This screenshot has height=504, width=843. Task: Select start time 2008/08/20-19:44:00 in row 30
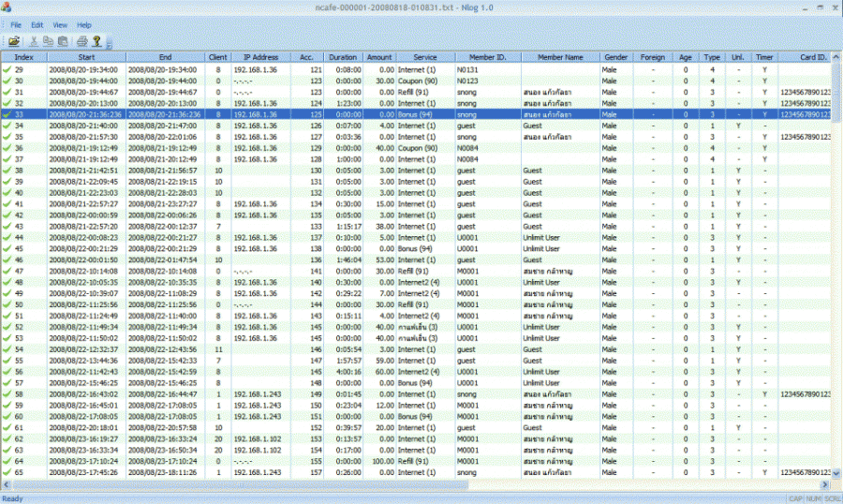pos(83,81)
